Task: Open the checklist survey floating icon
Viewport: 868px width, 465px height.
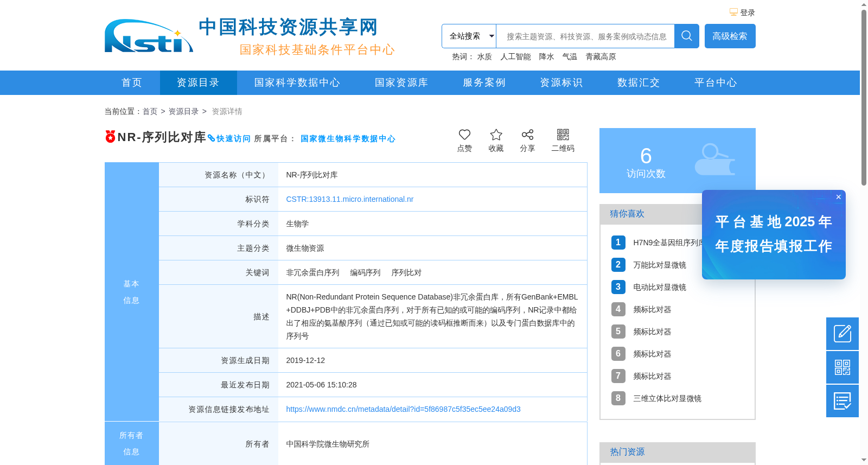Action: click(x=843, y=401)
